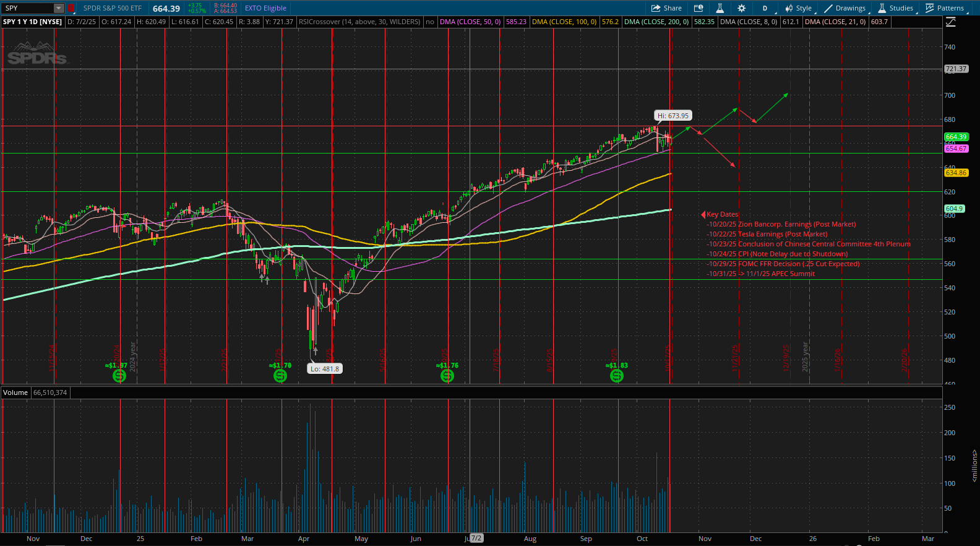Select the DMA (CLOSE, 21, 0) study label
This screenshot has height=546, width=980.
tap(835, 22)
